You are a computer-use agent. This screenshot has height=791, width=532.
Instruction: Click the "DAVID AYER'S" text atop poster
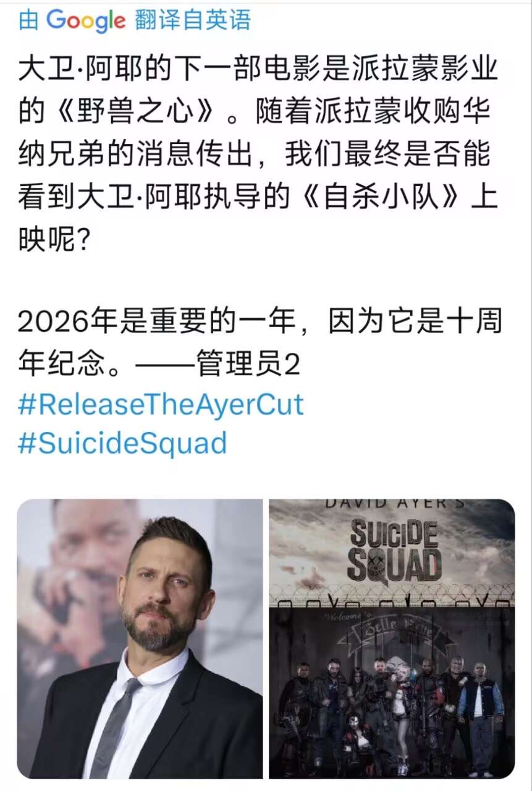coord(395,504)
